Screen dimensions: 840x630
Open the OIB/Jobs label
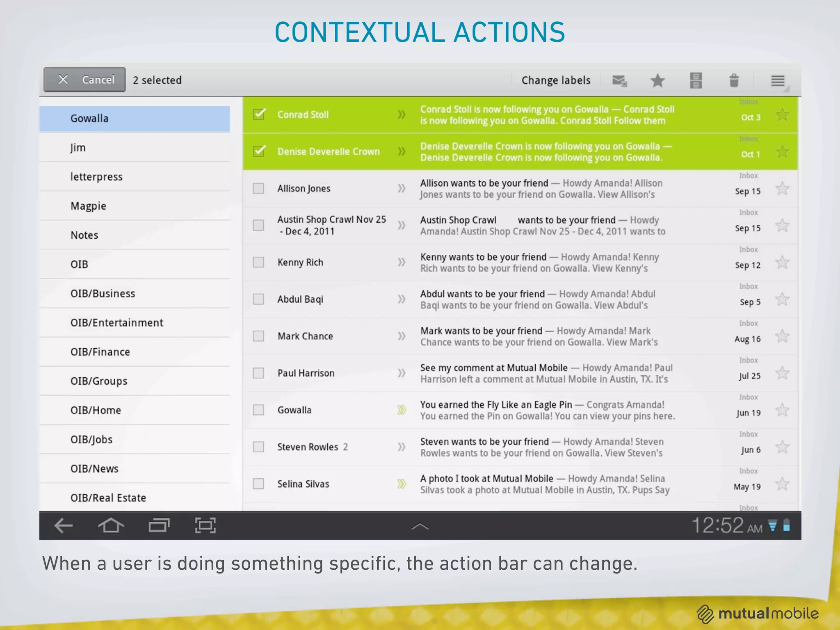pyautogui.click(x=135, y=439)
